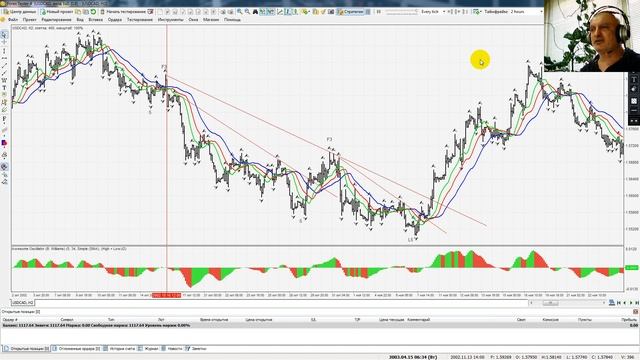Open the Проект menu
Image resolution: width=640 pixels, height=360 pixels.
click(29, 20)
